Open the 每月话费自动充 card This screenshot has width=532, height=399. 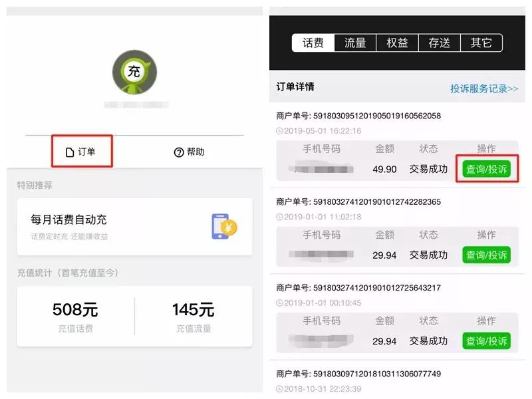pos(133,226)
